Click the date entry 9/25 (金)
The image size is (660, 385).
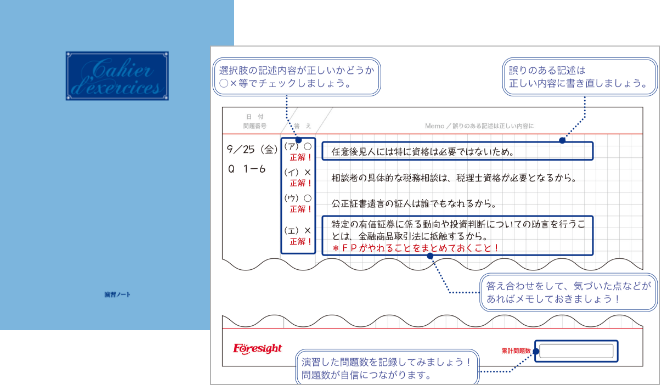pyautogui.click(x=252, y=149)
